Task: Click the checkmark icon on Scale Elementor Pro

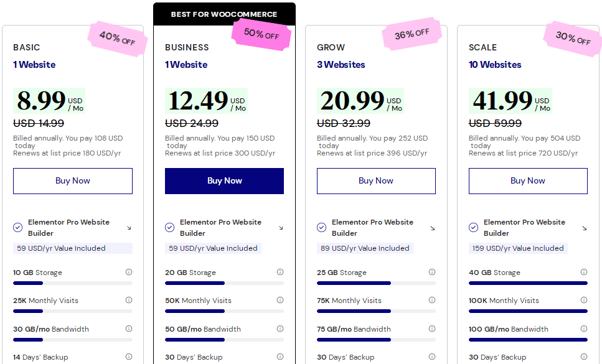Action: click(x=473, y=227)
